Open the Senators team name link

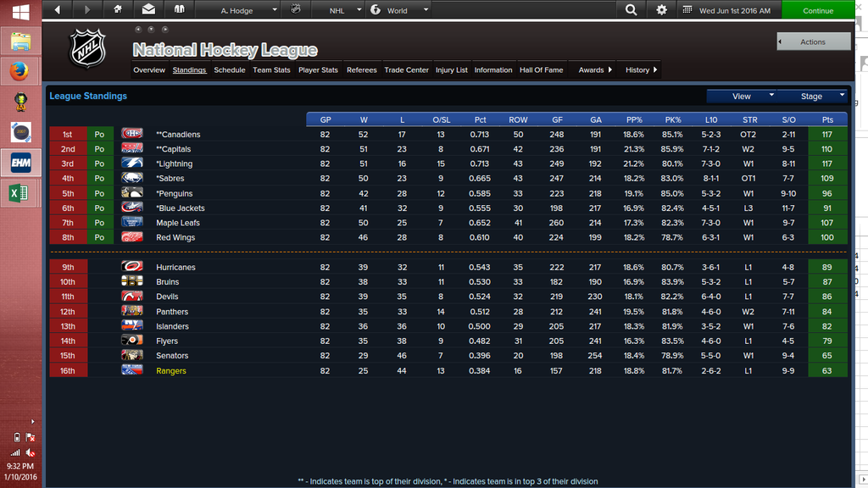click(x=172, y=356)
